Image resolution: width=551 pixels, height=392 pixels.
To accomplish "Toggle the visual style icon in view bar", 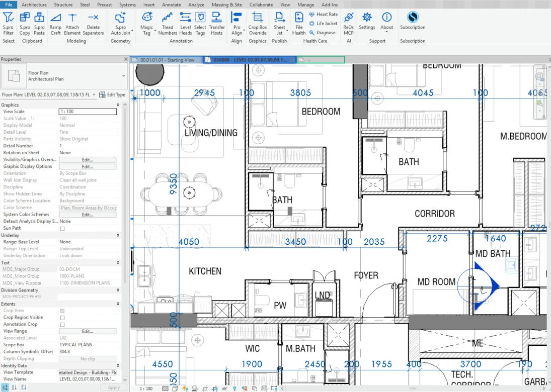I will 175,388.
